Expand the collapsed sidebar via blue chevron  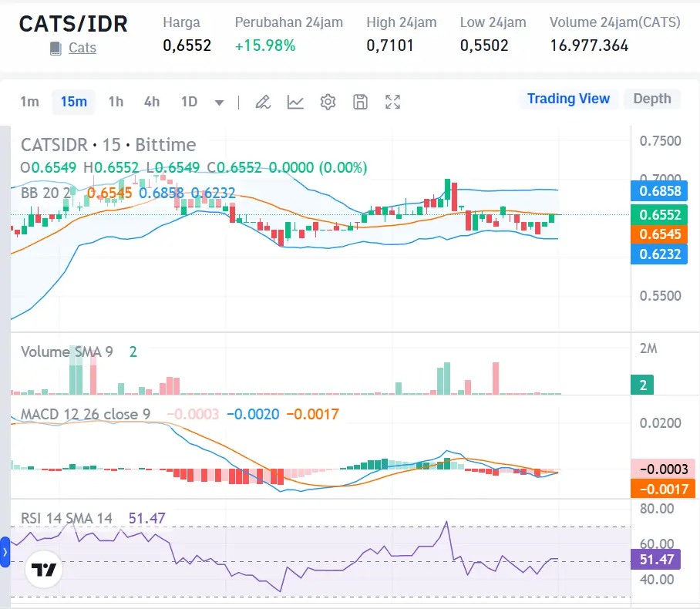(x=7, y=550)
